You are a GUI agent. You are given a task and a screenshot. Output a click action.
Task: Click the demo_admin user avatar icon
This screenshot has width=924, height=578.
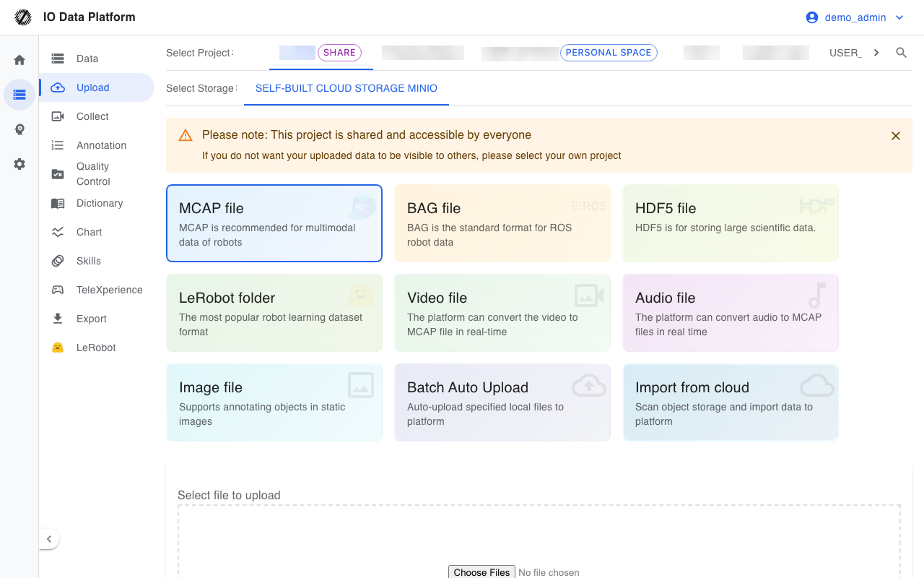pos(812,17)
